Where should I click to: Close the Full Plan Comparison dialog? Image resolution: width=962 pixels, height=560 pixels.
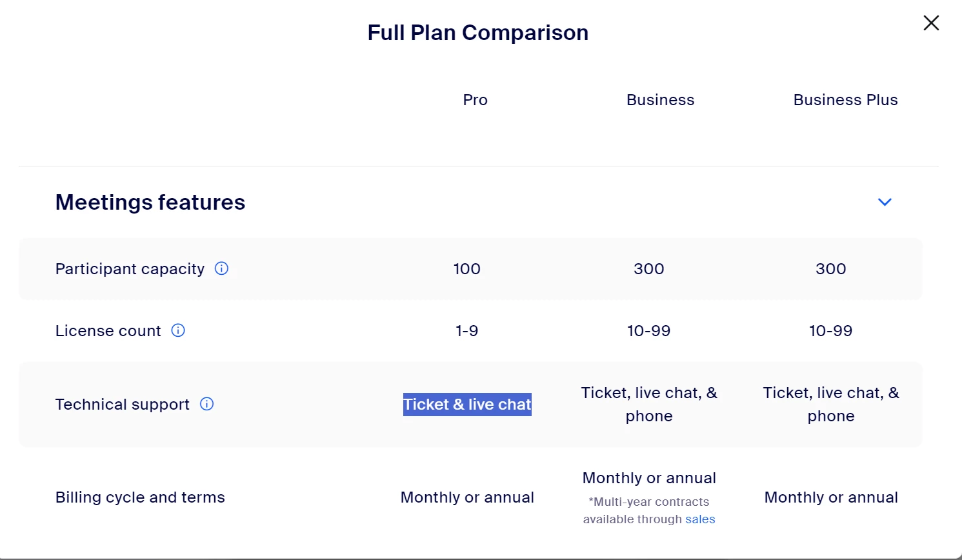coord(931,23)
